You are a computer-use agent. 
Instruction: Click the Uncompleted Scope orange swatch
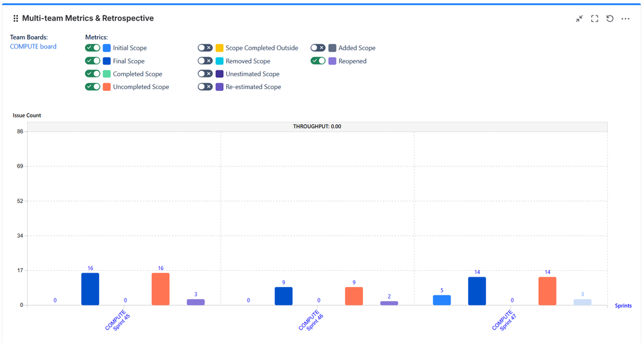[107, 87]
